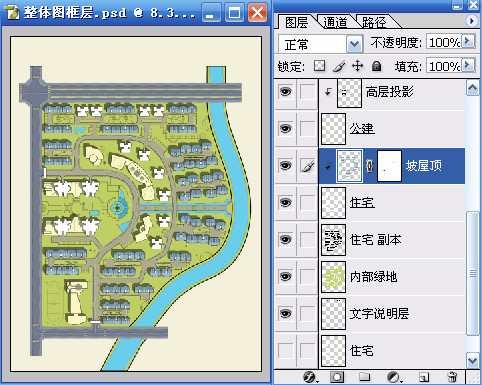Enable lock image pixels brush icon
Image resolution: width=482 pixels, height=385 pixels.
point(339,66)
